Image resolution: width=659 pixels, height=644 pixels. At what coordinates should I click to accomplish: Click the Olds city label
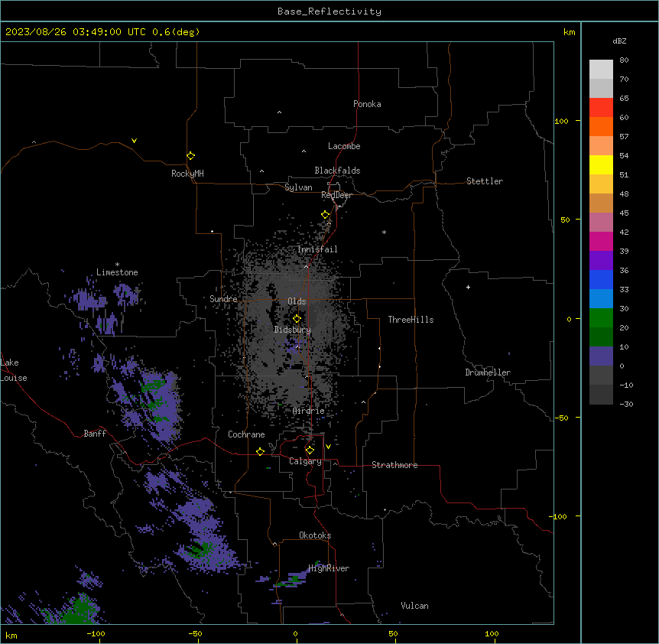click(297, 301)
